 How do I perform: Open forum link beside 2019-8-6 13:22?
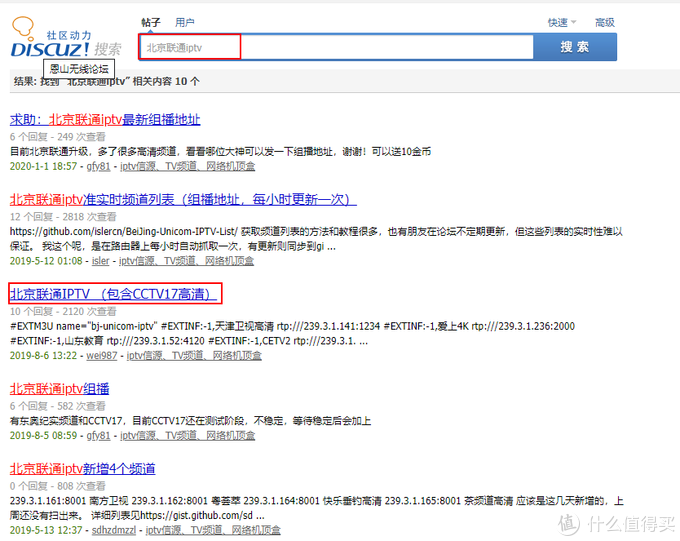tap(194, 355)
